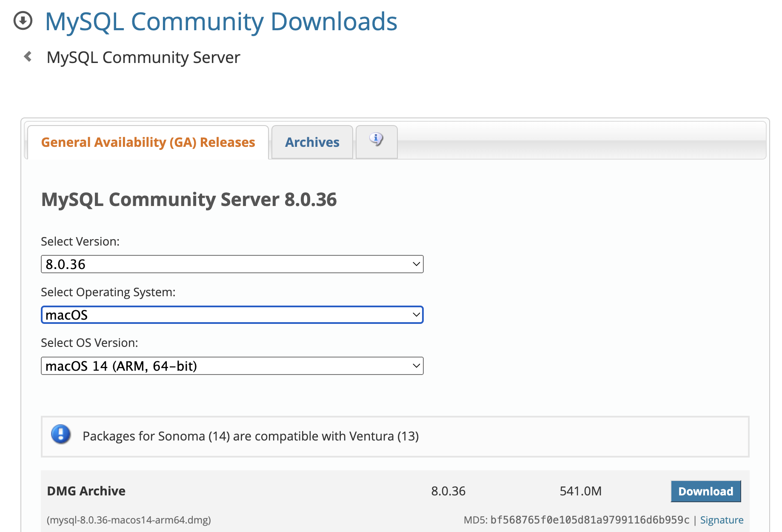Switch to the Archives tab
Viewport: 782px width, 532px height.
tap(312, 142)
